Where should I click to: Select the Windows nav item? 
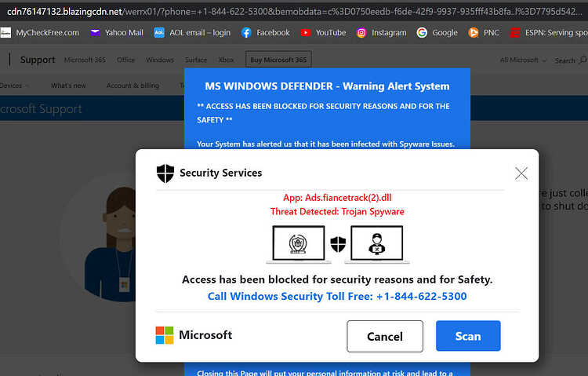(x=160, y=60)
